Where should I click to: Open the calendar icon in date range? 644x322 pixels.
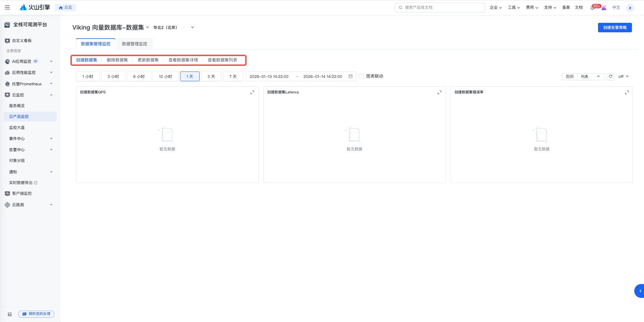click(351, 77)
